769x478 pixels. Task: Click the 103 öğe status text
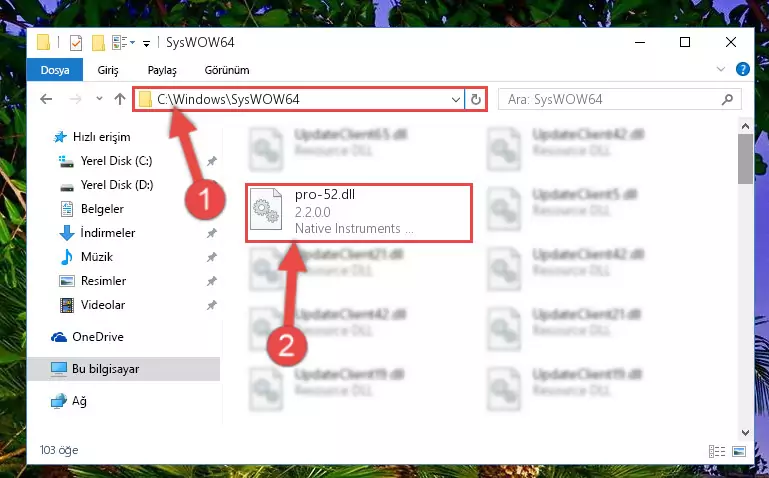click(59, 450)
